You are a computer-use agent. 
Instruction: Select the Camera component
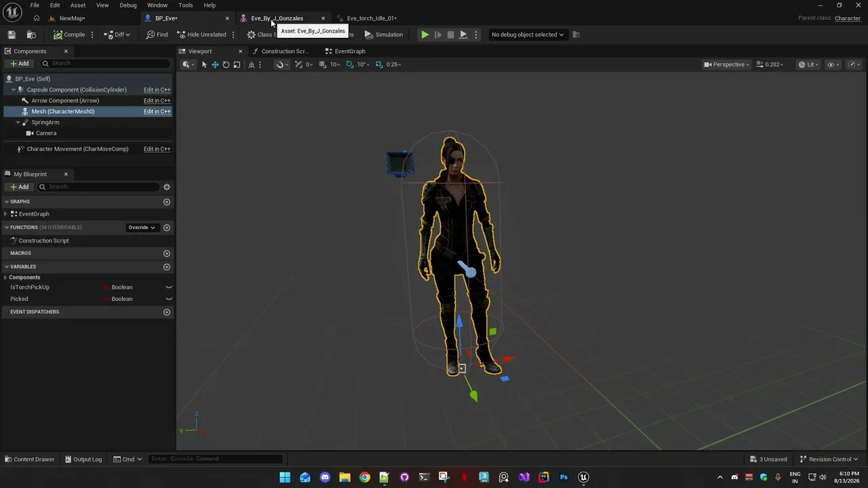coord(46,133)
